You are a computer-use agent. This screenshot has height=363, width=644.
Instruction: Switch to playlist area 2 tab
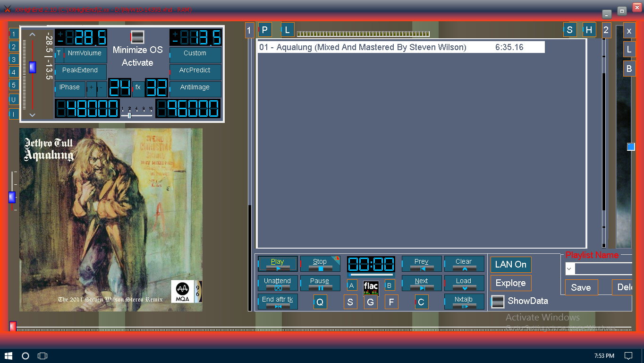(606, 31)
